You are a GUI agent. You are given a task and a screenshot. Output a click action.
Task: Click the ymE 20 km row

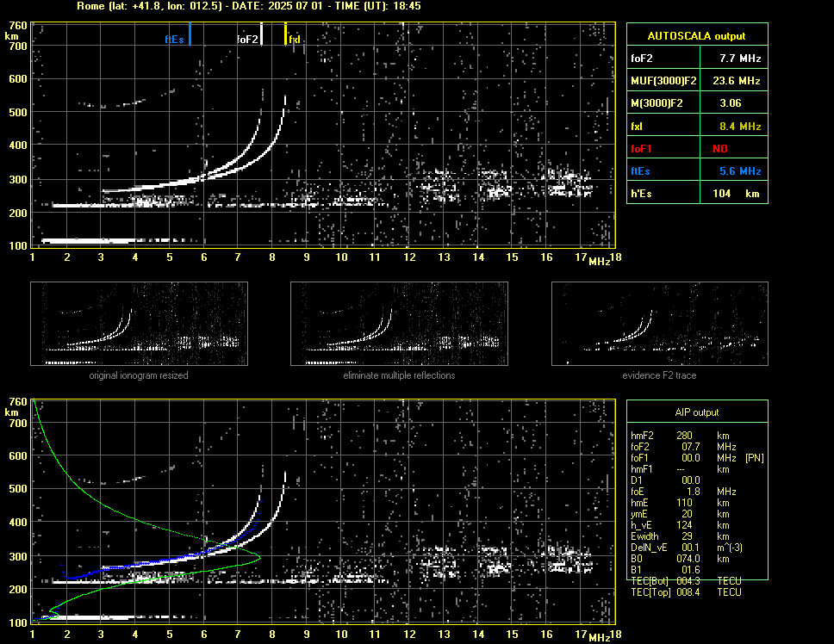pyautogui.click(x=681, y=514)
